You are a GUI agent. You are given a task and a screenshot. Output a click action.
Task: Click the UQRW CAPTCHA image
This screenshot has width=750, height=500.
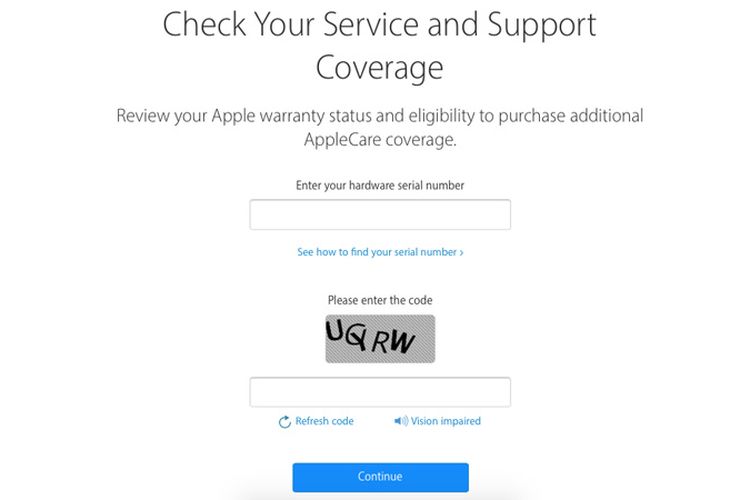[x=380, y=339]
